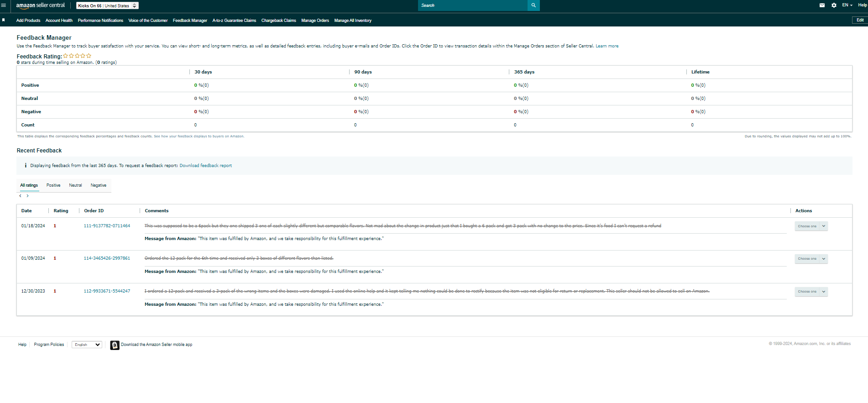868x403 pixels.
Task: Expand Choose one action for 01/09/2024 feedback
Action: (x=811, y=259)
